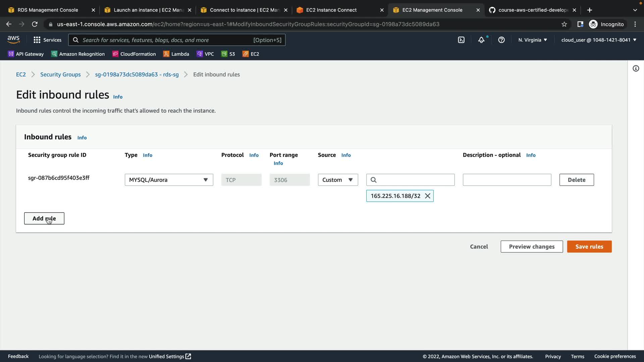Open the Custom source dropdown
This screenshot has width=644, height=362.
pos(338,180)
